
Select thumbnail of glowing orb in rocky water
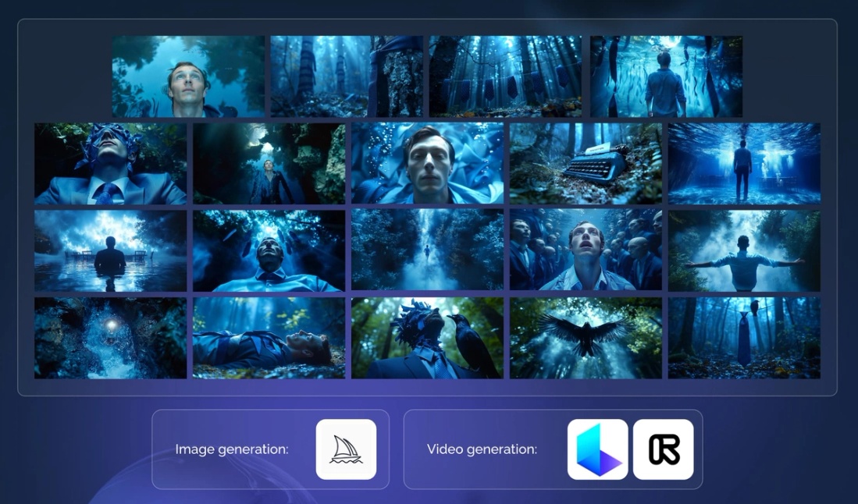click(x=111, y=338)
